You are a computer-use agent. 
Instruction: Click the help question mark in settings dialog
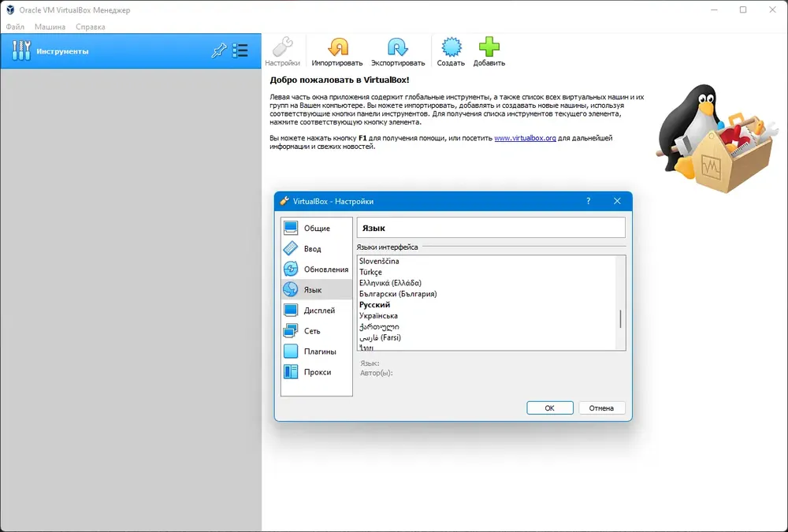[588, 201]
